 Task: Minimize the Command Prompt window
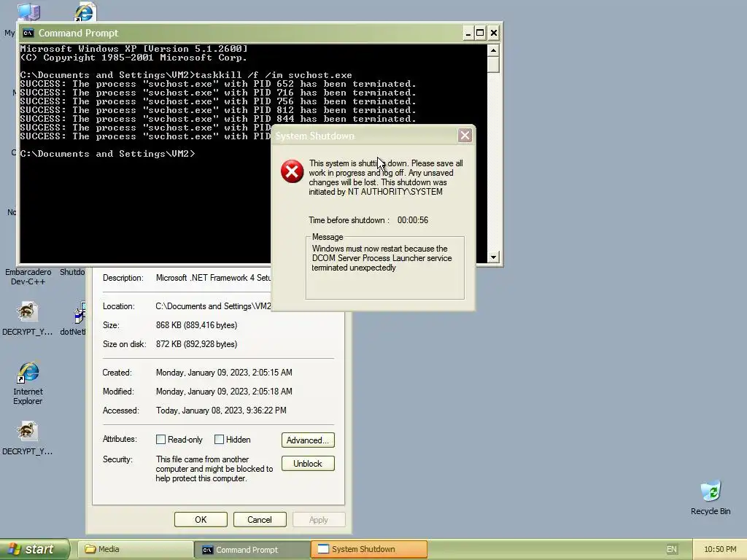468,33
